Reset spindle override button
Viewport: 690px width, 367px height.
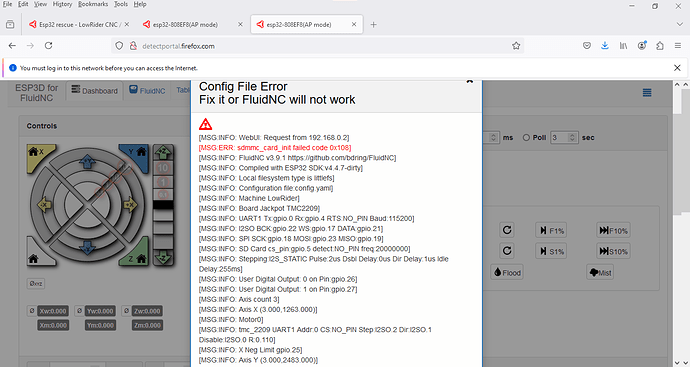[x=507, y=251]
